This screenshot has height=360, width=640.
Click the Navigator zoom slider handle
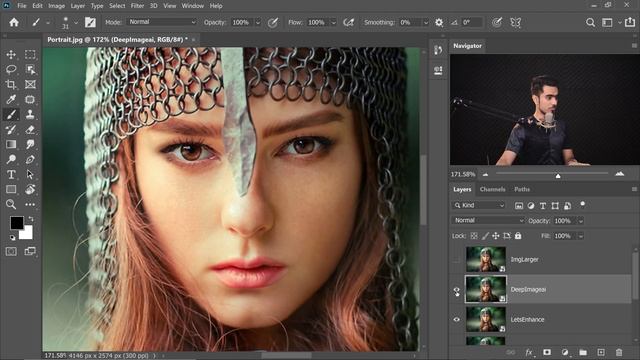click(558, 176)
